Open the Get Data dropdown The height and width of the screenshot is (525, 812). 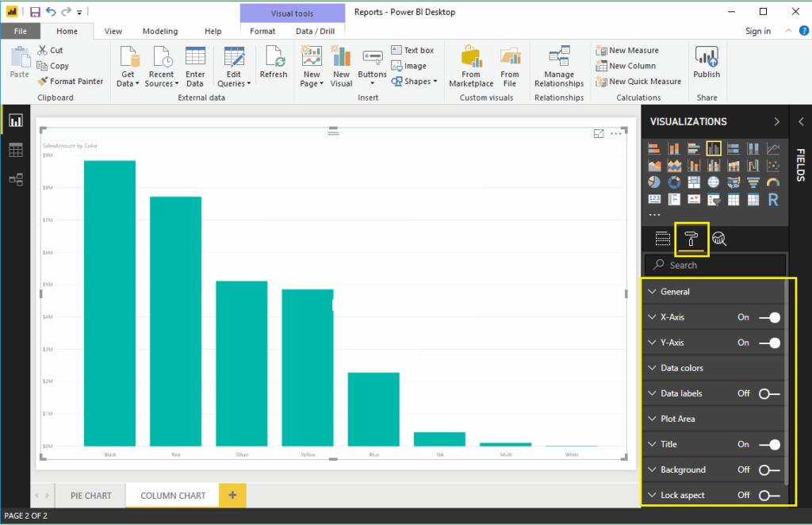[x=128, y=67]
